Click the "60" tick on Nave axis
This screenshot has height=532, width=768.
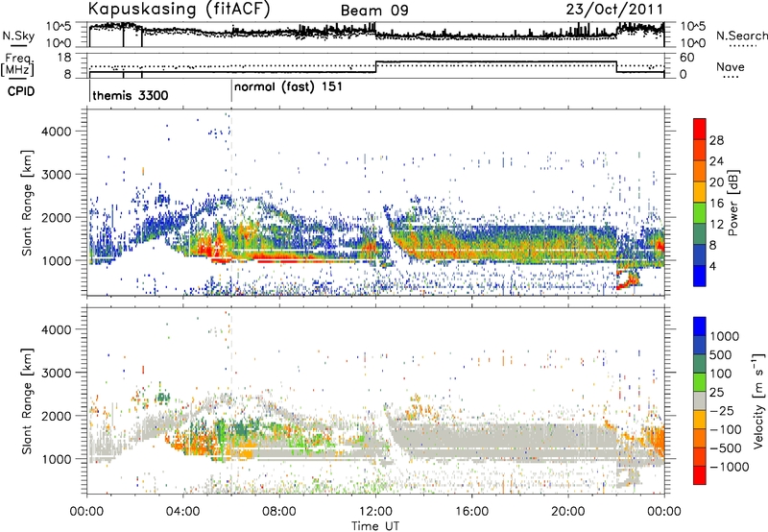[x=687, y=58]
